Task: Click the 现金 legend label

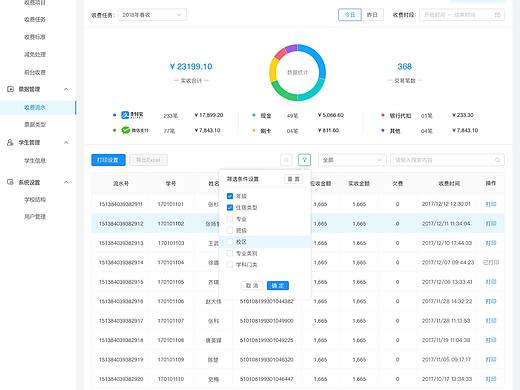Action: click(x=266, y=116)
